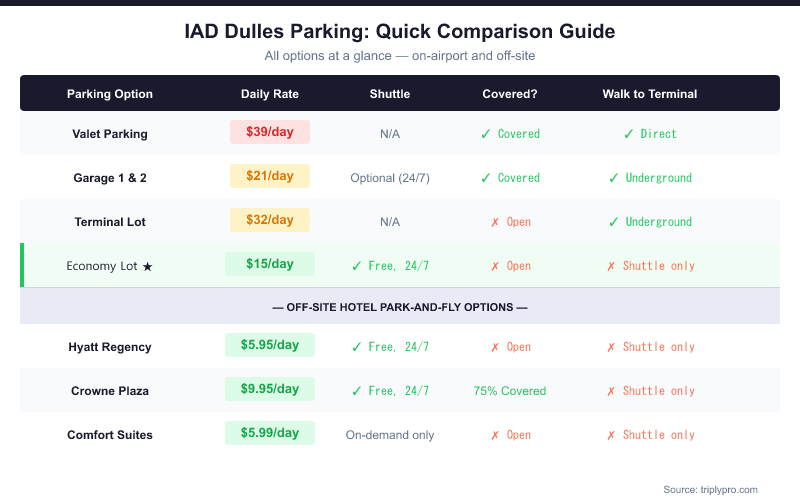Click the checkmark beside Crowne Plaza's Free, 24/7

tap(356, 391)
